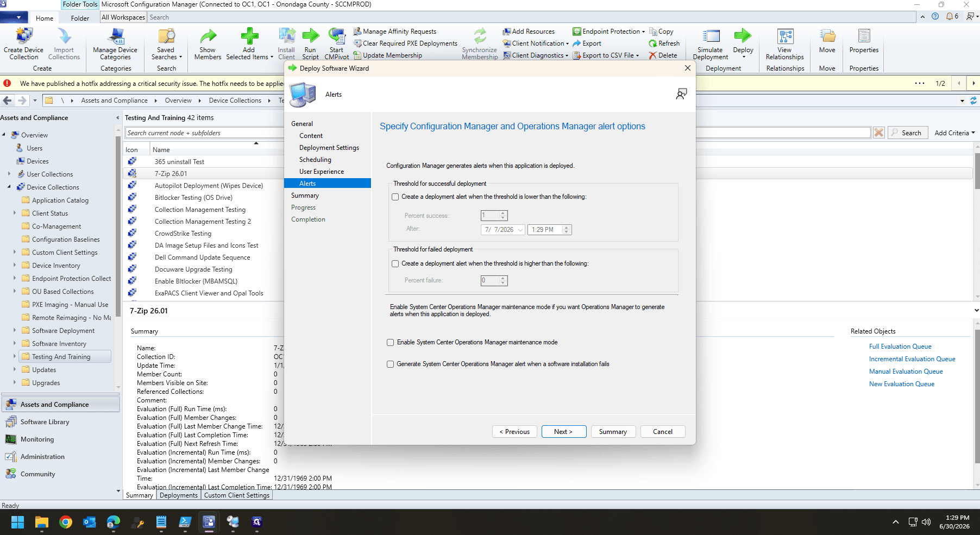The image size is (980, 535).
Task: Click the Show Members ribbon icon
Action: (208, 43)
